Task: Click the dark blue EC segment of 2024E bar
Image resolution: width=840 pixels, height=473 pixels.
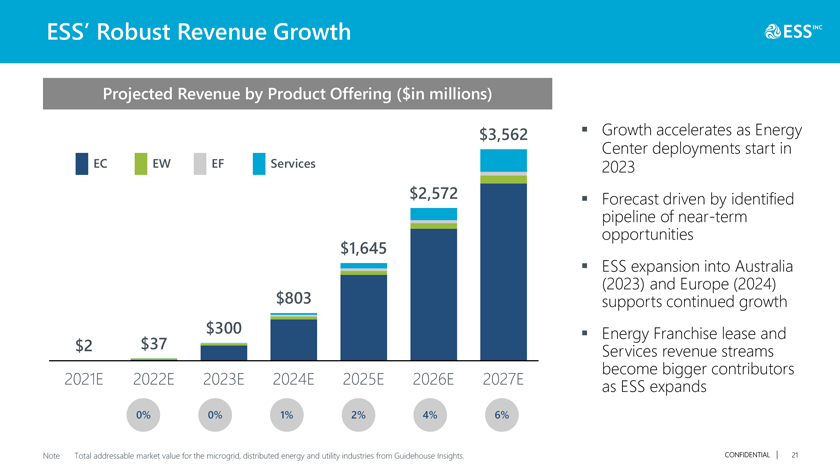Action: click(x=294, y=340)
